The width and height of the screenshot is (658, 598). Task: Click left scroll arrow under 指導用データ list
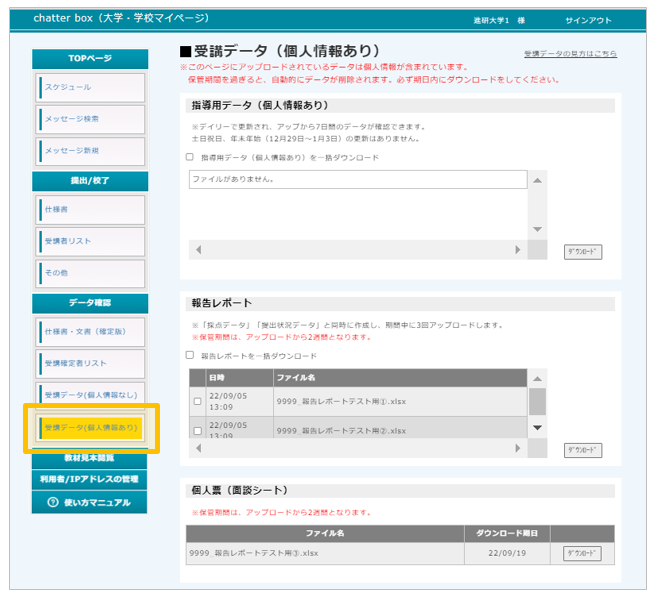tap(198, 250)
